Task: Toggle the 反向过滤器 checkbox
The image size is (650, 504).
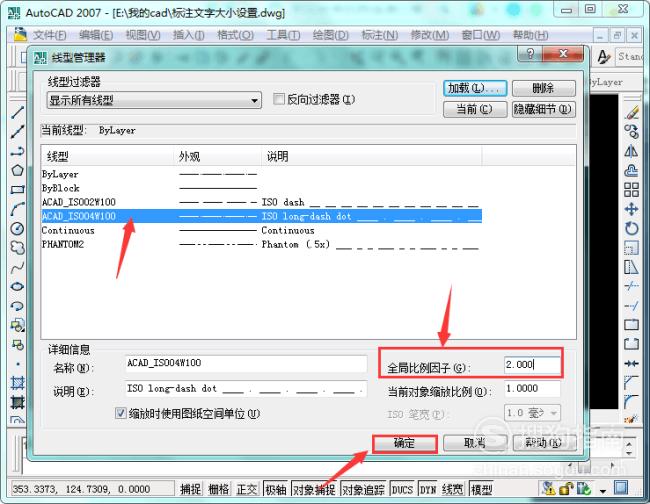Action: pyautogui.click(x=279, y=99)
